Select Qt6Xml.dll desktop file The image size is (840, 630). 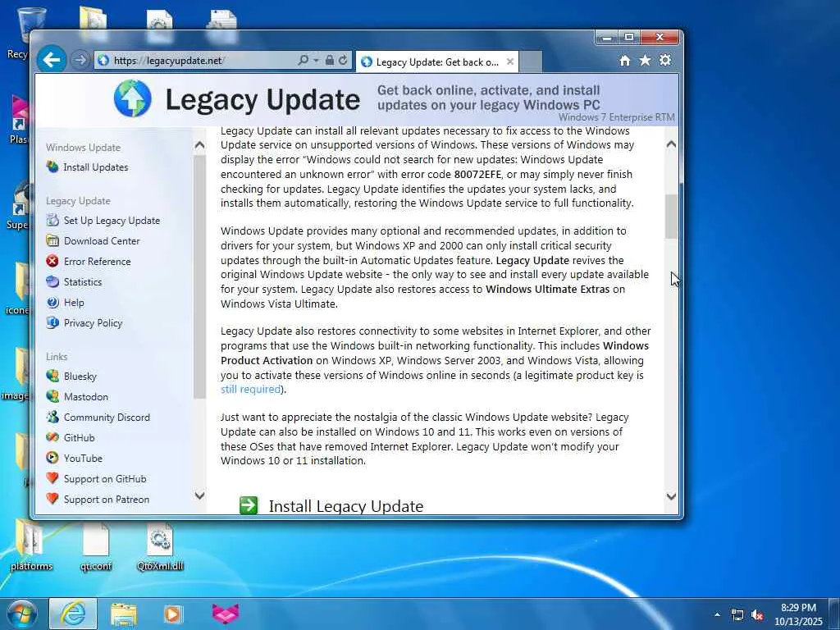160,547
